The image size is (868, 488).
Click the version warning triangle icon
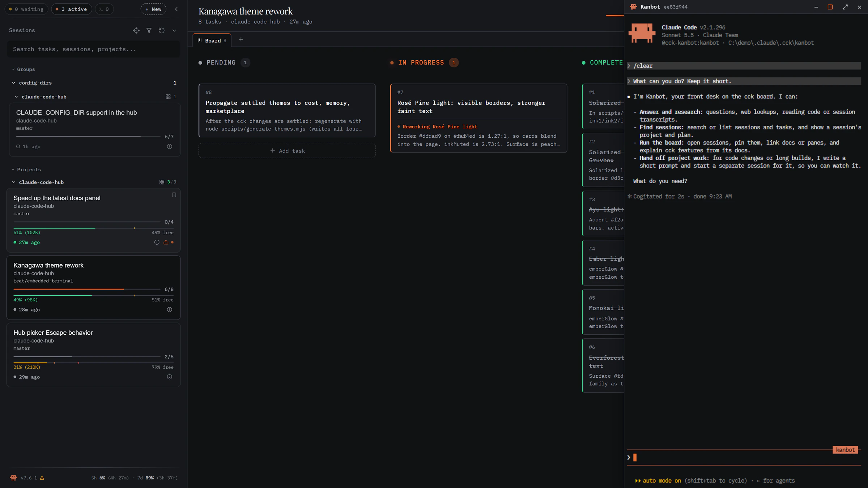(42, 478)
